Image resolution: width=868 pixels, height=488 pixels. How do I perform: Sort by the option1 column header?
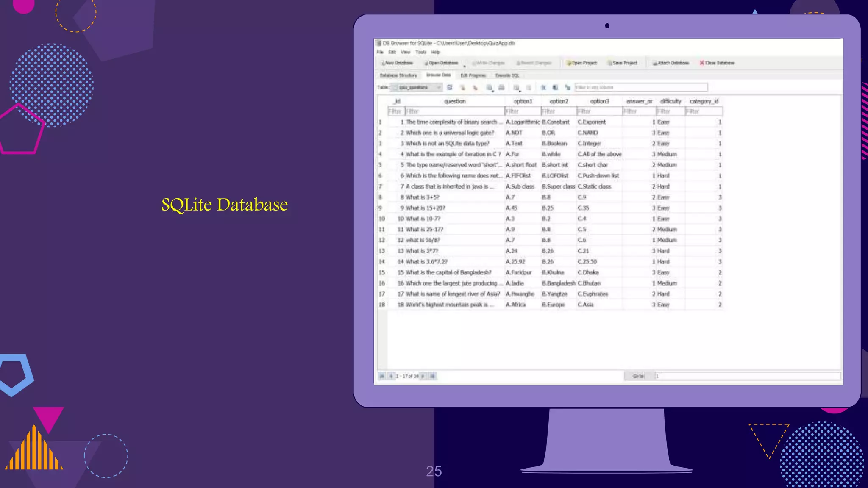point(523,101)
